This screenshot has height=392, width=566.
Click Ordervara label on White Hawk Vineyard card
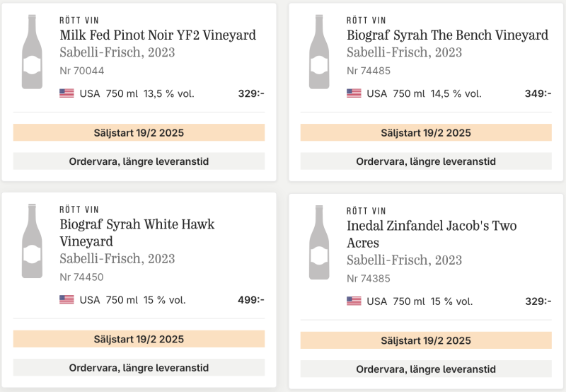click(x=139, y=367)
